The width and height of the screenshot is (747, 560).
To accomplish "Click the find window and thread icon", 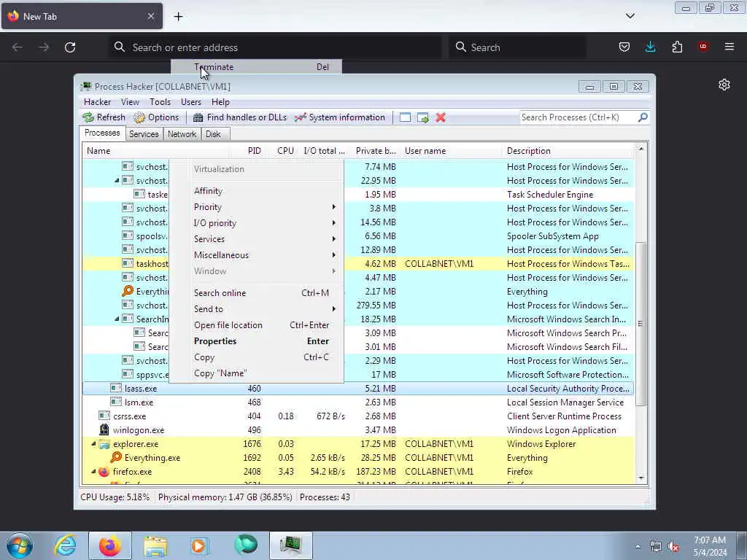I will coord(423,117).
